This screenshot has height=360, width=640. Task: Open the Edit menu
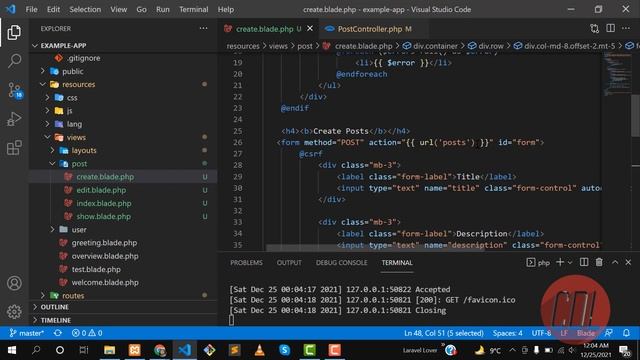[53, 9]
